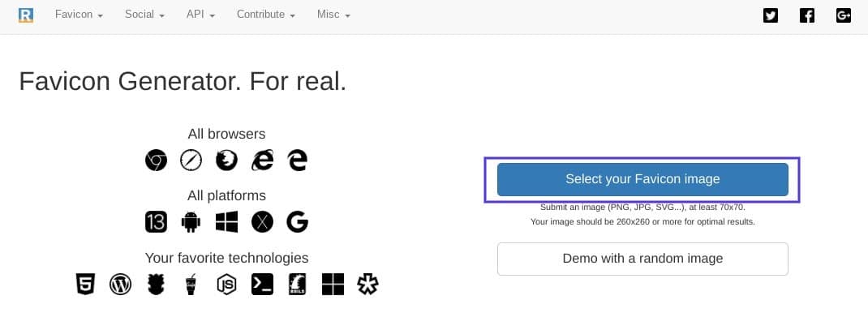This screenshot has width=868, height=317.
Task: Expand the API dropdown menu
Action: point(200,15)
